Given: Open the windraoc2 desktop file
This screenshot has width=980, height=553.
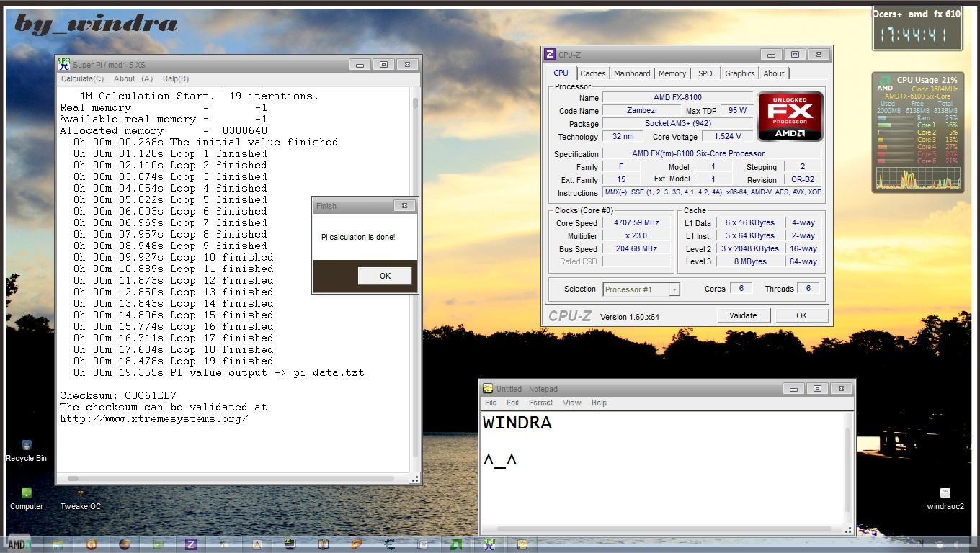Looking at the screenshot, I should 945,499.
